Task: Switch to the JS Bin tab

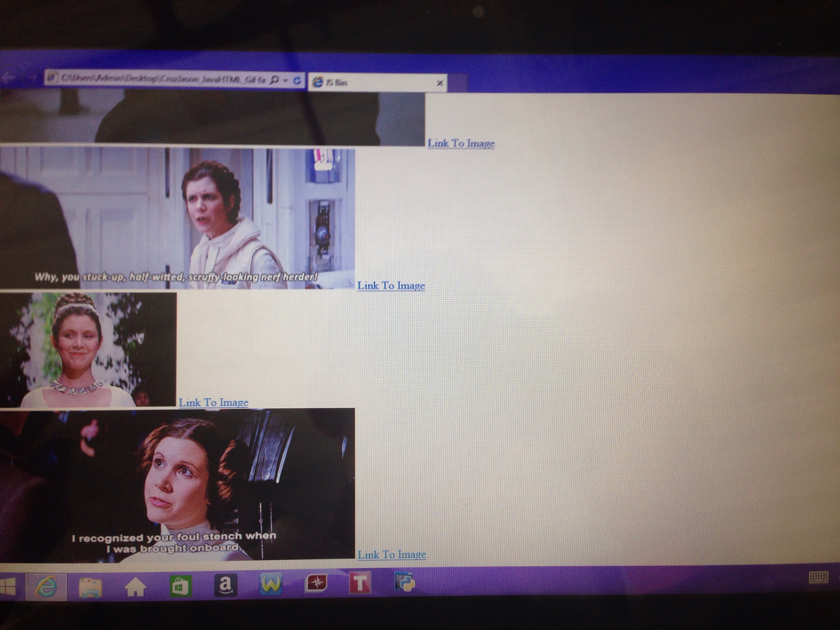Action: 372,82
